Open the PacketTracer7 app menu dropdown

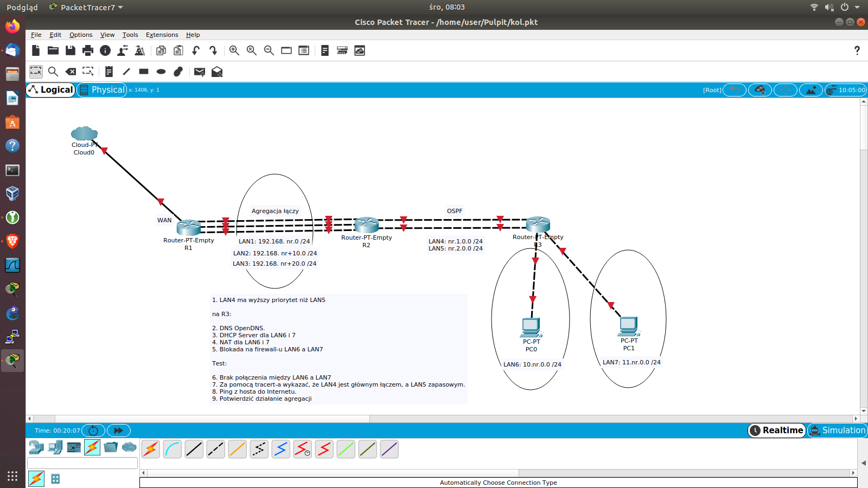[87, 7]
